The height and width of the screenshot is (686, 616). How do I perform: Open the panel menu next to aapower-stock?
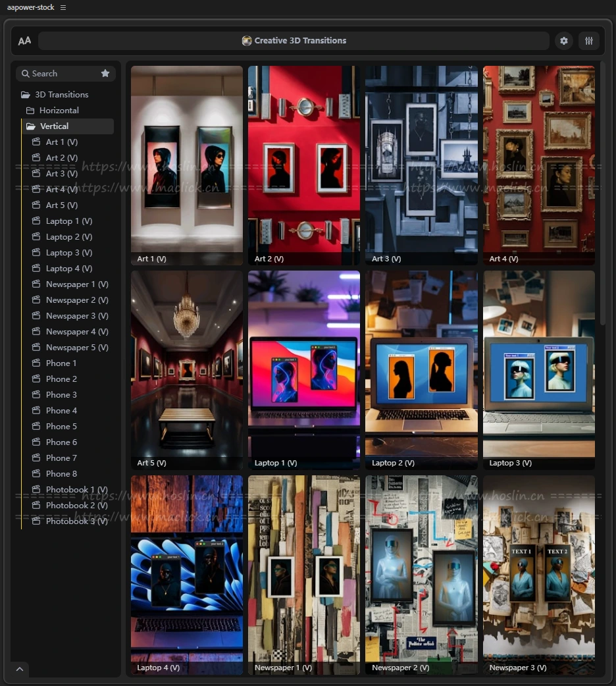pyautogui.click(x=63, y=7)
